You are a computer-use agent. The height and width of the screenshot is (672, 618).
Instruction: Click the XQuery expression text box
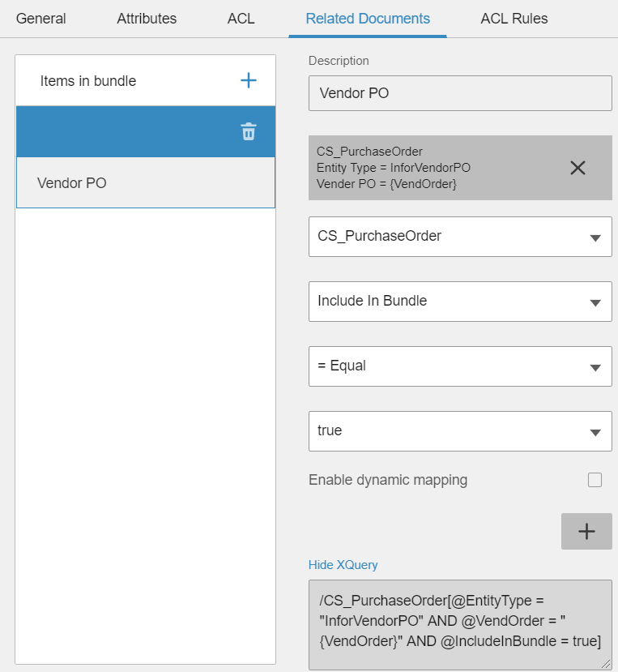pyautogui.click(x=460, y=621)
